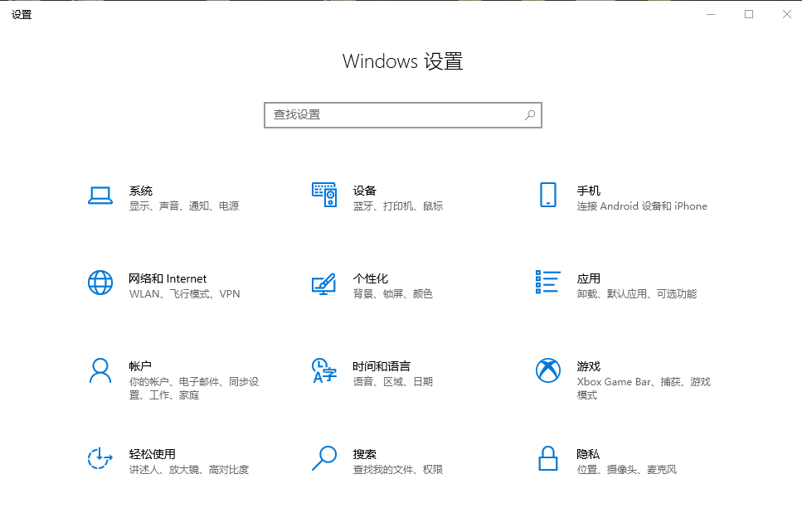Minimize the 设置 window

point(711,14)
